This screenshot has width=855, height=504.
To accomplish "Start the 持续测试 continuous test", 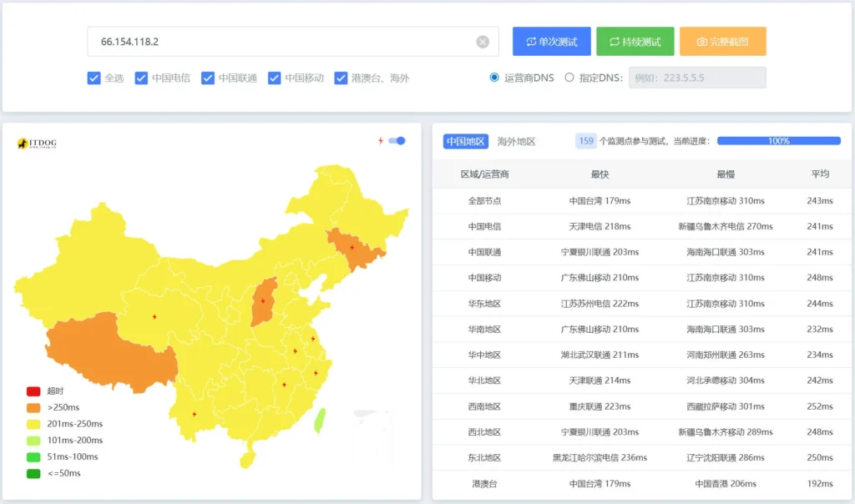I will point(635,42).
